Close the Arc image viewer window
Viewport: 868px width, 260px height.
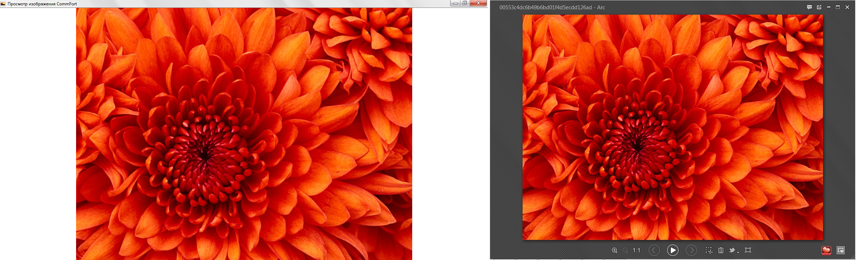tap(847, 7)
